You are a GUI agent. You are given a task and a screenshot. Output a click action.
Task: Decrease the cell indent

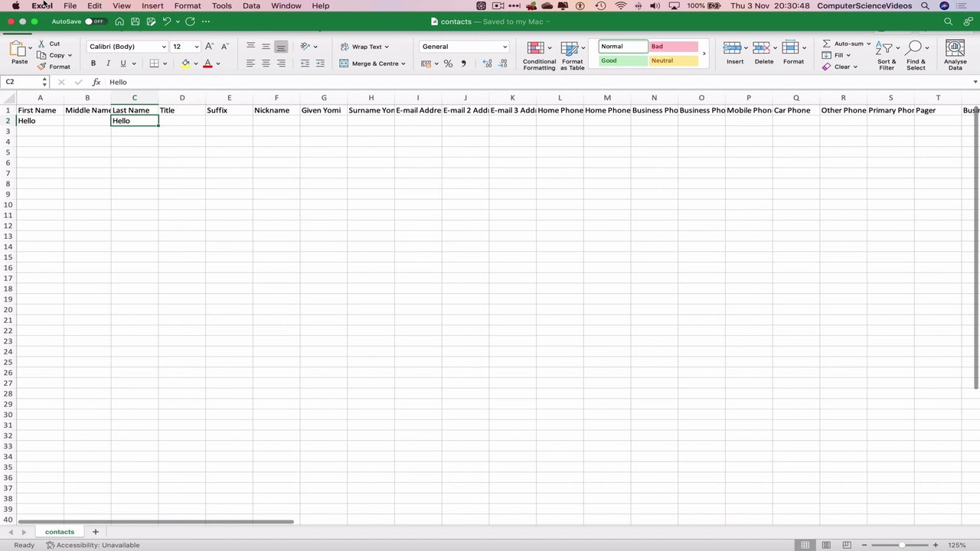(305, 64)
